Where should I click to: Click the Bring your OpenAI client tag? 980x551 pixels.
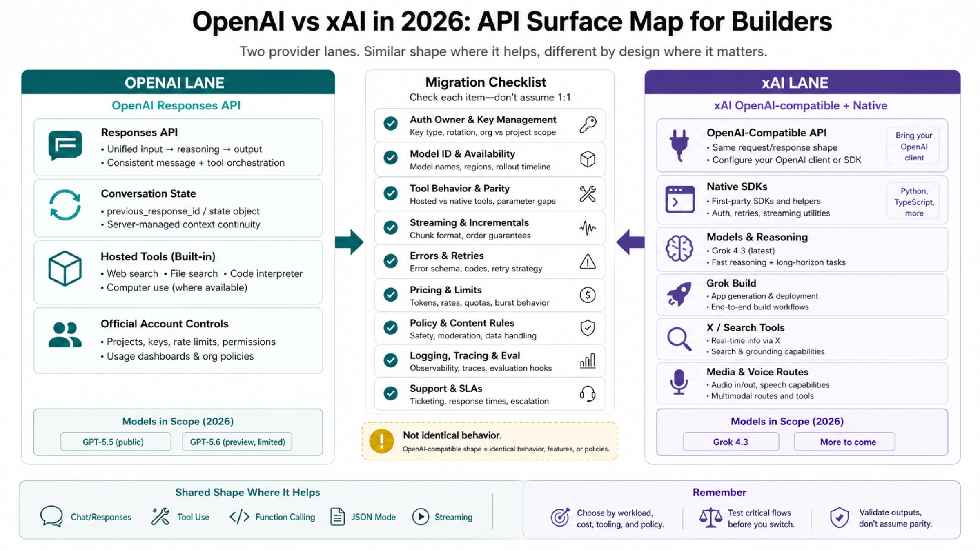913,146
